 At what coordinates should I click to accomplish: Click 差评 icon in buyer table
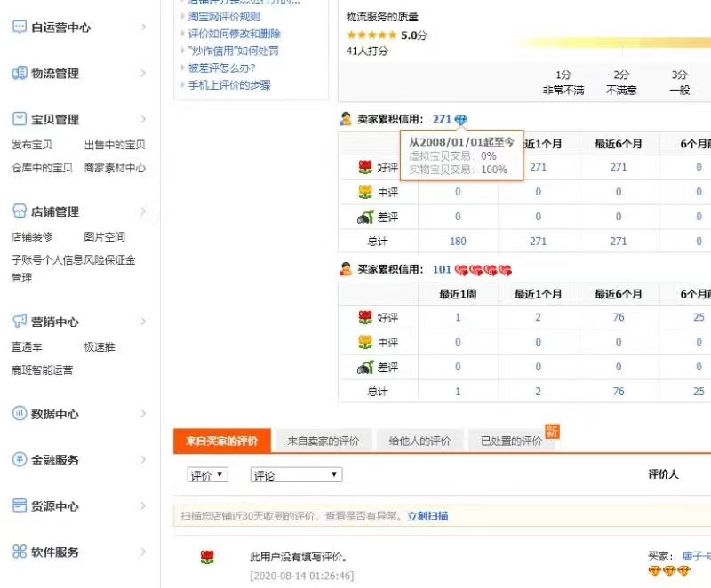click(365, 367)
